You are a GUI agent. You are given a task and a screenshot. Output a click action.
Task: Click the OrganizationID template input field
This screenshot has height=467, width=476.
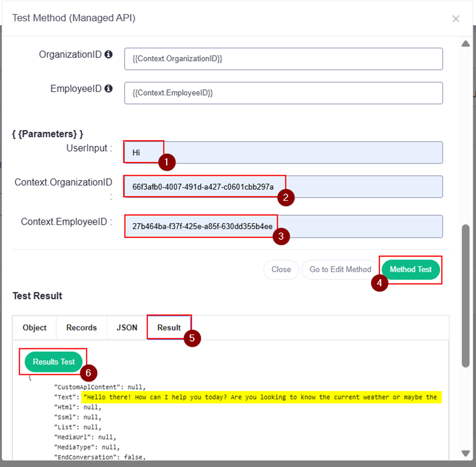pyautogui.click(x=283, y=59)
